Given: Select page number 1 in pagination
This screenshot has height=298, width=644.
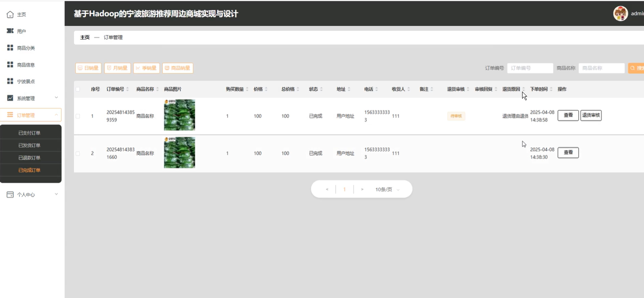Looking at the screenshot, I should 344,189.
